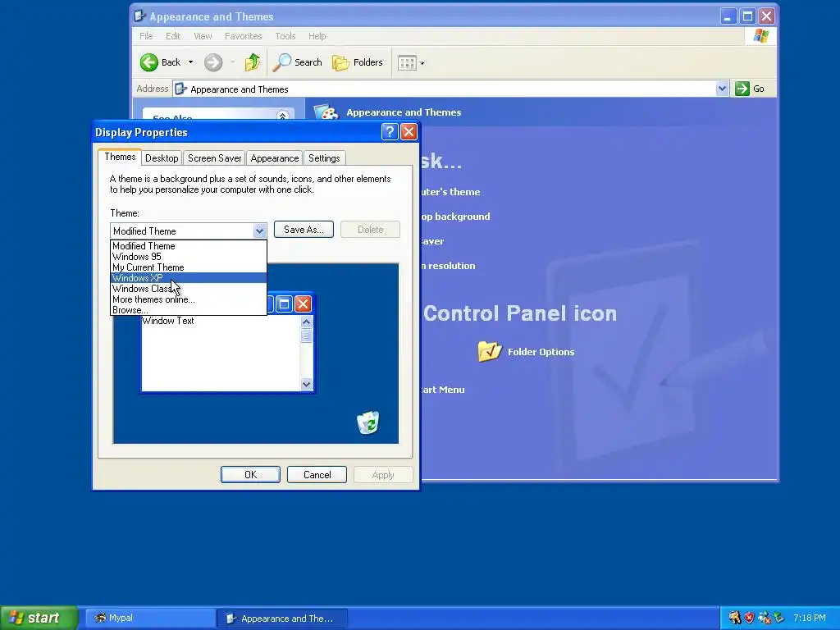The height and width of the screenshot is (630, 840).
Task: Choose My Current Theme in list
Action: [188, 267]
